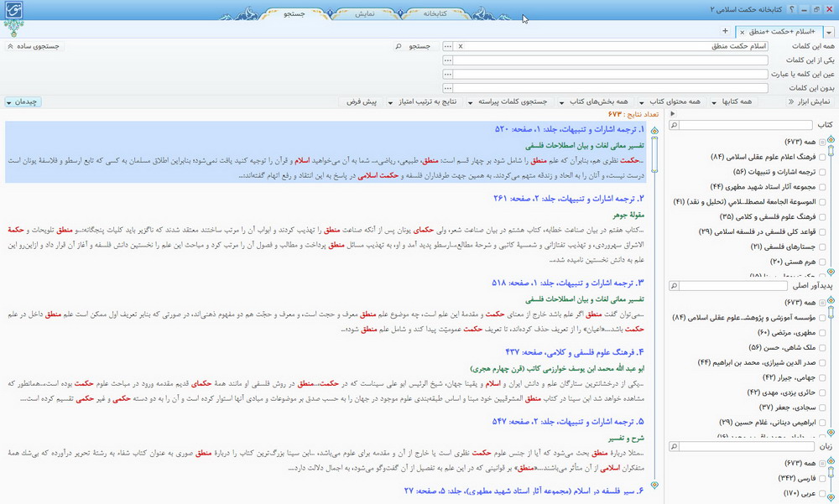The image size is (839, 504).
Task: Switch to the کتابخانه tab
Action: pyautogui.click(x=435, y=14)
